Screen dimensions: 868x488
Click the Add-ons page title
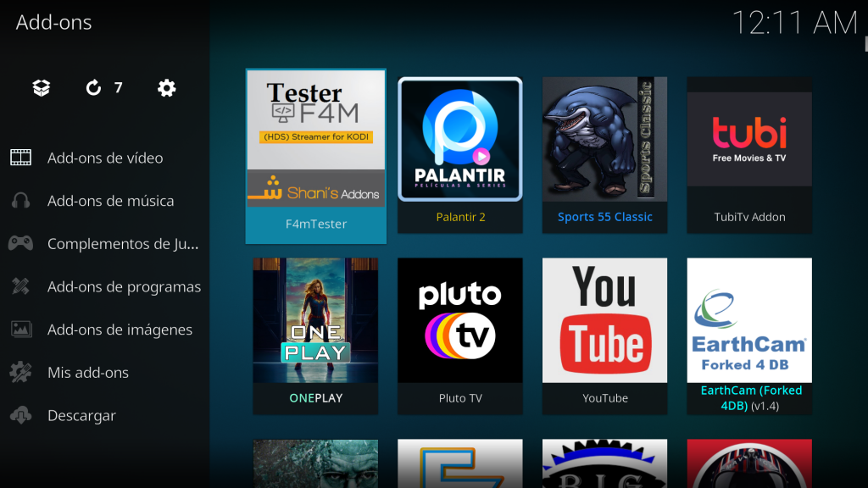53,22
